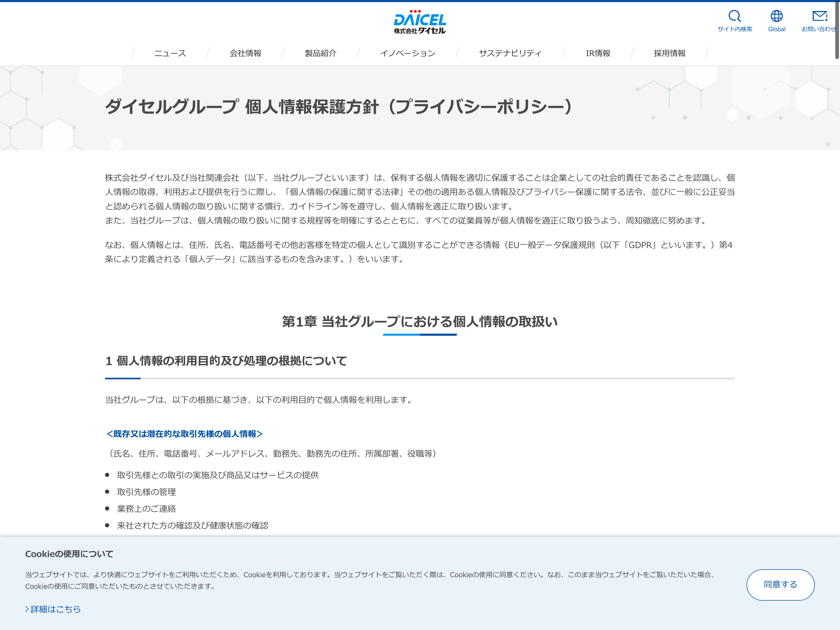840x630 pixels.
Task: Open site search magnifier icon
Action: click(734, 16)
